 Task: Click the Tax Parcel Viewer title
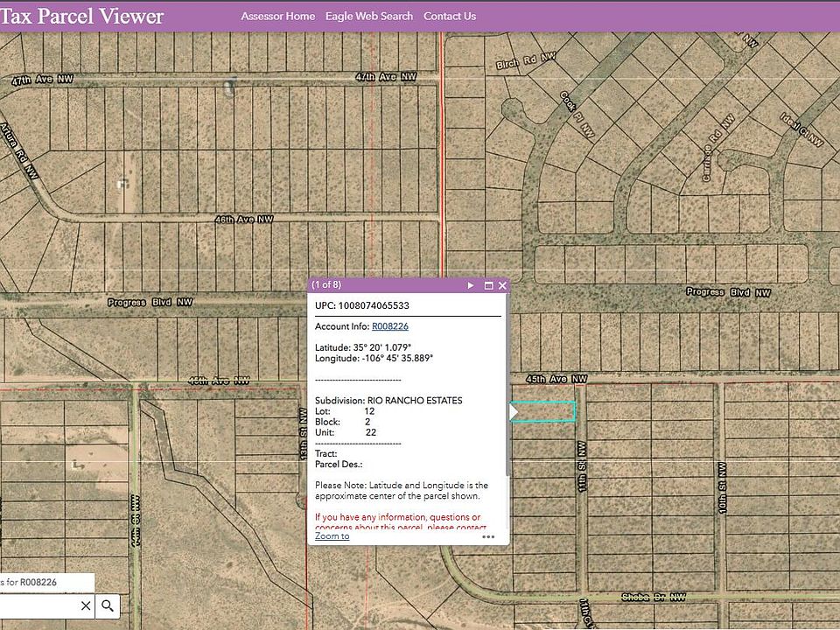coord(81,16)
